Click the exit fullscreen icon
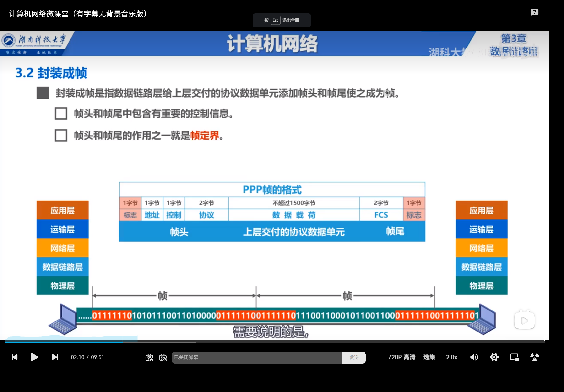564x392 pixels. 534,357
